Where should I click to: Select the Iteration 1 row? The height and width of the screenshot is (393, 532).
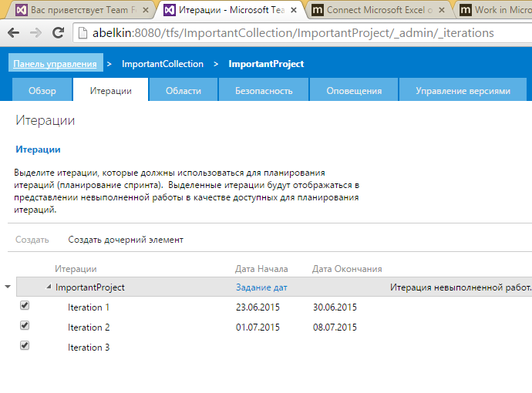tap(274, 307)
